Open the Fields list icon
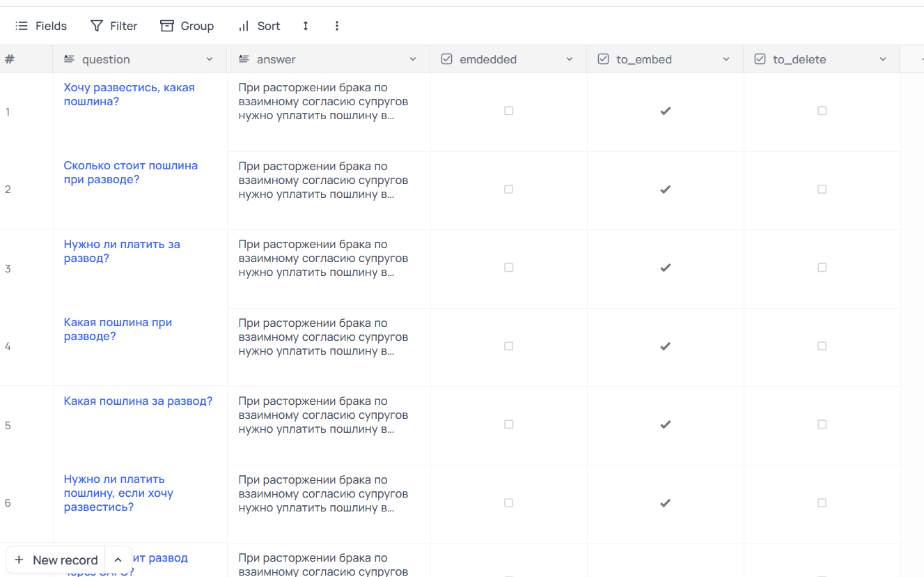The image size is (924, 577). (x=22, y=26)
